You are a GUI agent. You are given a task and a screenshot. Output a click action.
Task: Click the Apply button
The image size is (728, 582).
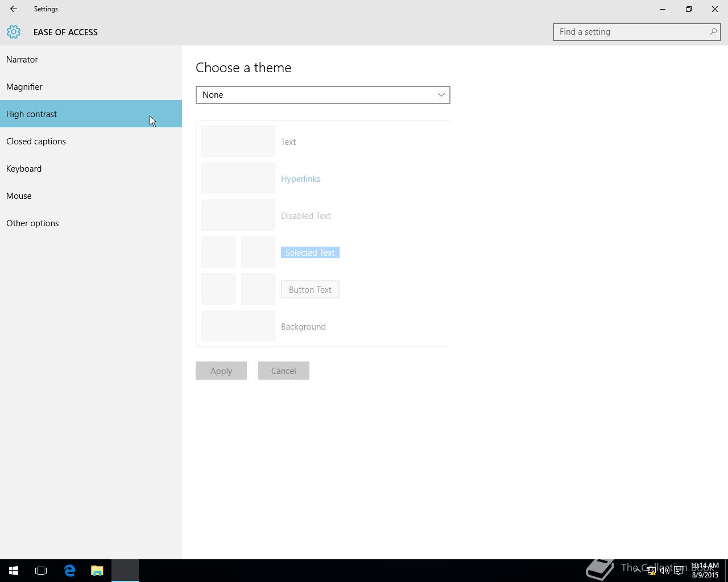coord(221,371)
